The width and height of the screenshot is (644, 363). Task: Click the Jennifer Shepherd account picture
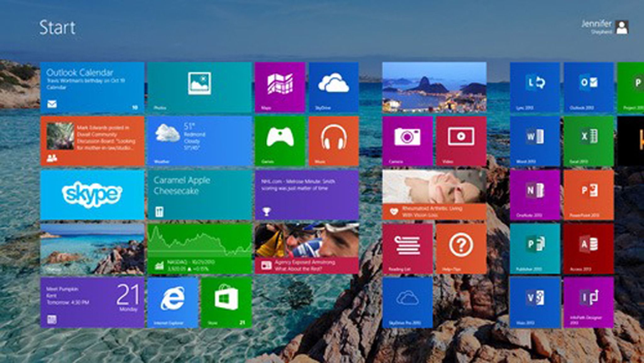622,28
